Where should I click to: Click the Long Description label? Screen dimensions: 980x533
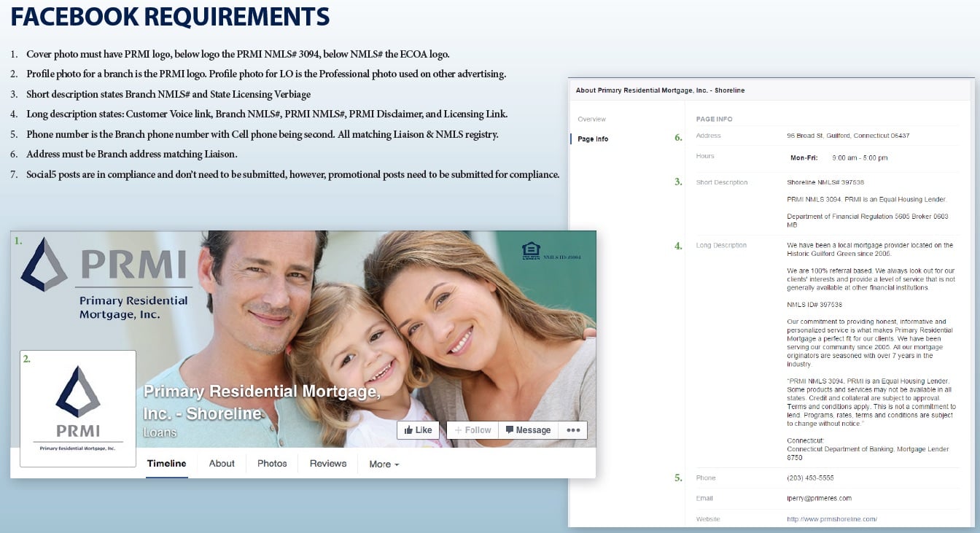tap(721, 246)
